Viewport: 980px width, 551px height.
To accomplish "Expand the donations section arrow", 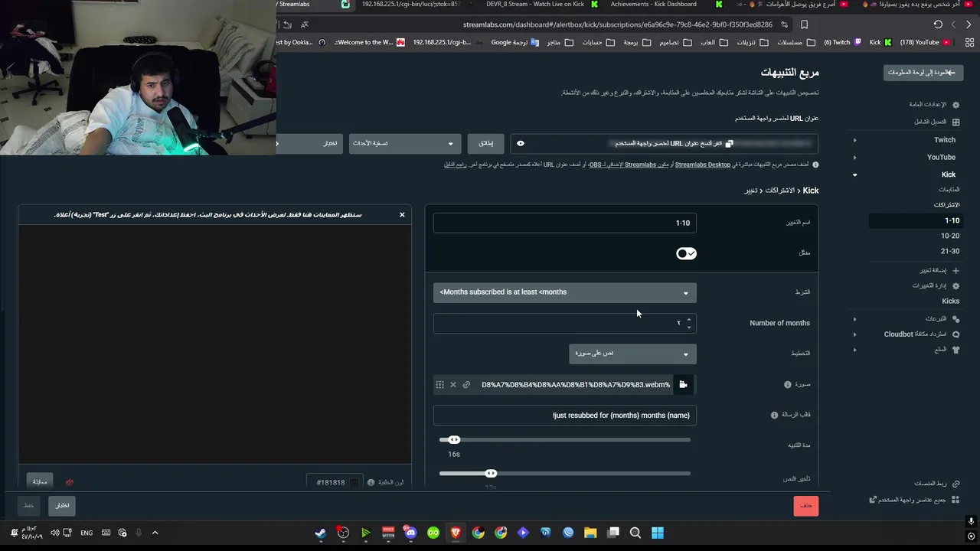I will click(854, 318).
